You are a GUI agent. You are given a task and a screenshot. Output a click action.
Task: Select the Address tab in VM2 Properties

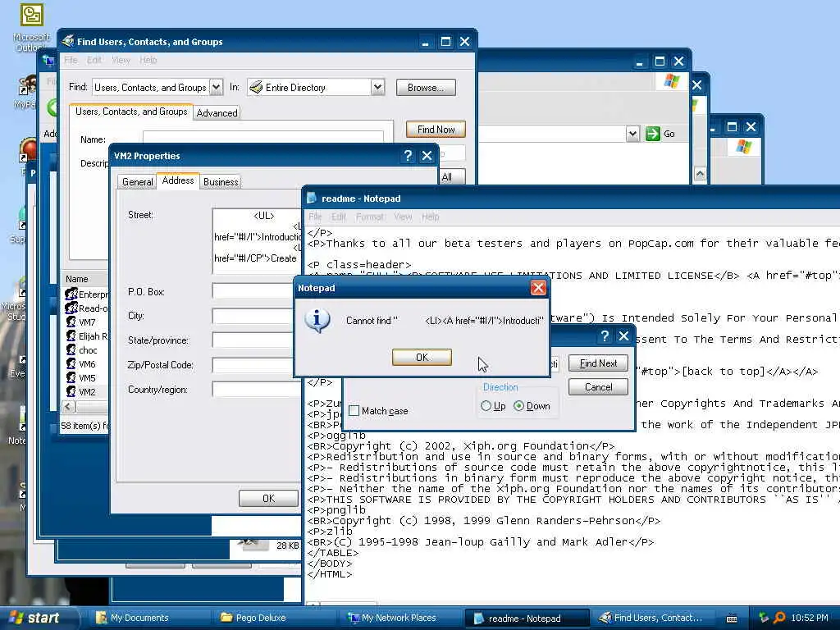tap(178, 180)
